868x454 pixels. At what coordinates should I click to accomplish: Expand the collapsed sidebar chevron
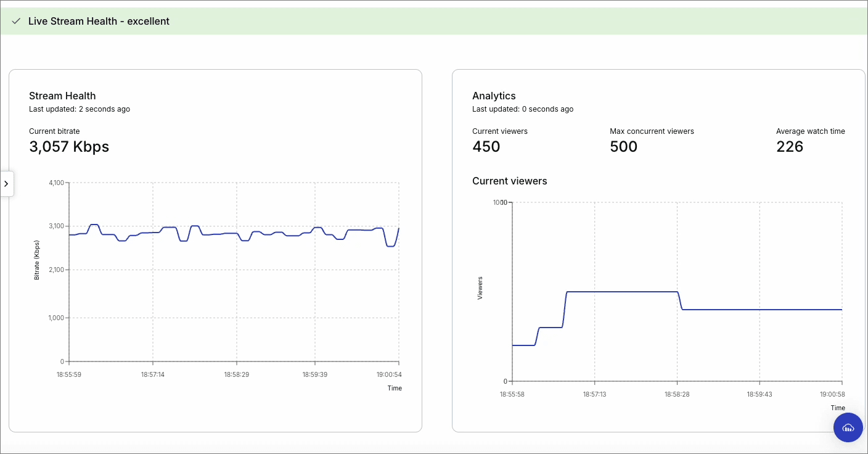pyautogui.click(x=6, y=184)
